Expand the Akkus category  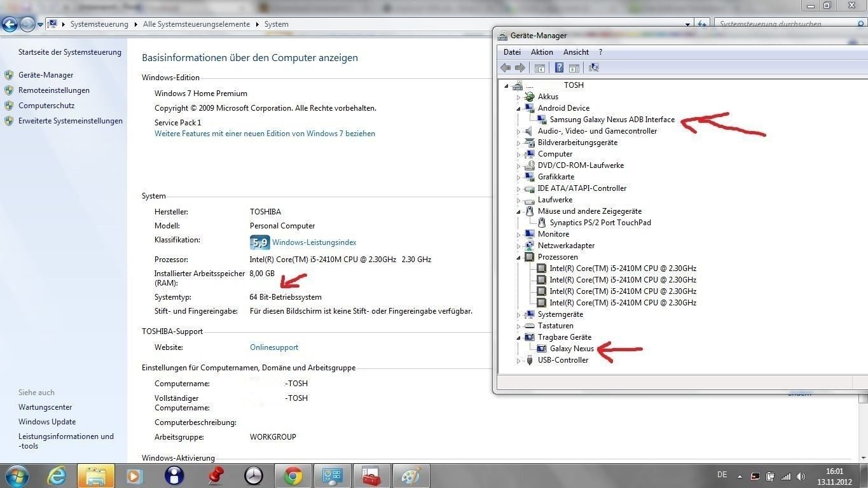coord(519,97)
